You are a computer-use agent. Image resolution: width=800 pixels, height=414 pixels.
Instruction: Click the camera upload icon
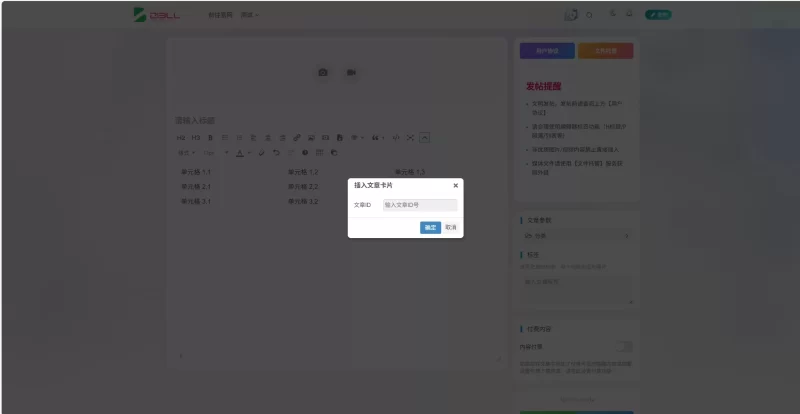[323, 72]
